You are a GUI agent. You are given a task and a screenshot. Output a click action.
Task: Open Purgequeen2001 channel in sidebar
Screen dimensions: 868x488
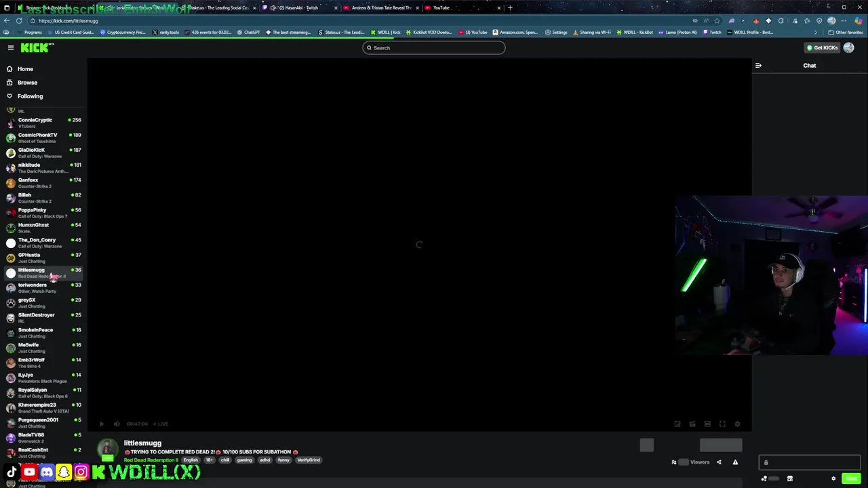[43, 422]
